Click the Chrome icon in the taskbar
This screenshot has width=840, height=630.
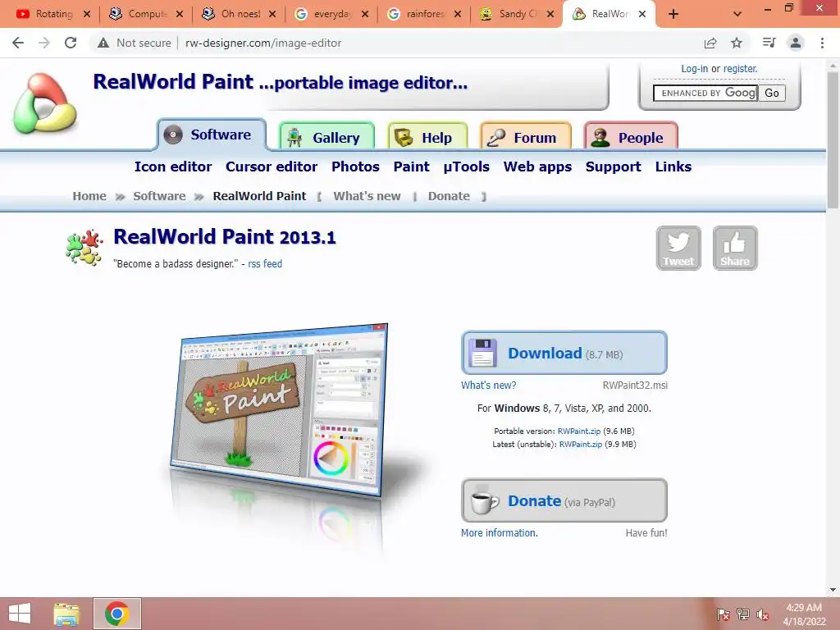coord(116,614)
